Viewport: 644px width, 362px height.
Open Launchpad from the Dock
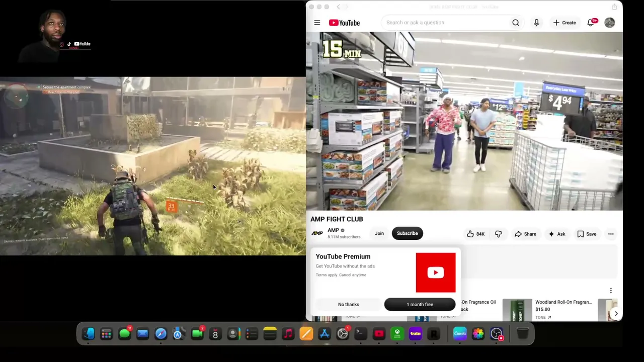pyautogui.click(x=106, y=333)
